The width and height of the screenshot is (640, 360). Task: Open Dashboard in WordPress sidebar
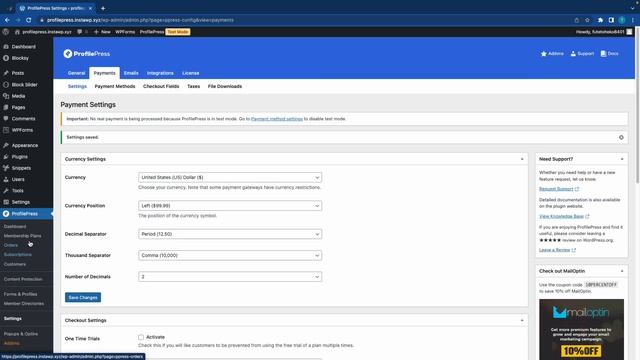click(23, 47)
